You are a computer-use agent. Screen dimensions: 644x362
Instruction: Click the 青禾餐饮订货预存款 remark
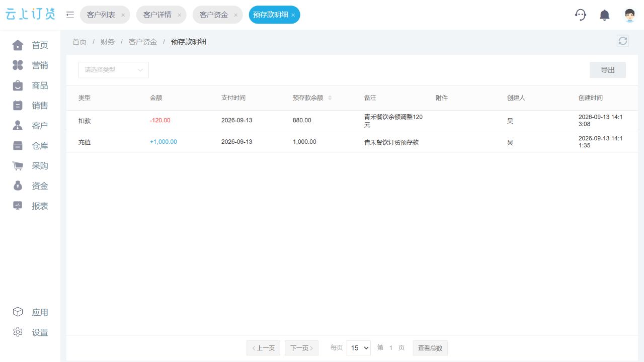391,142
